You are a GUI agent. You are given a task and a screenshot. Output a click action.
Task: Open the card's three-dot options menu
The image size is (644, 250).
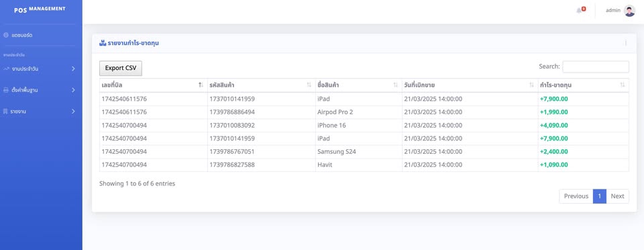[x=625, y=43]
